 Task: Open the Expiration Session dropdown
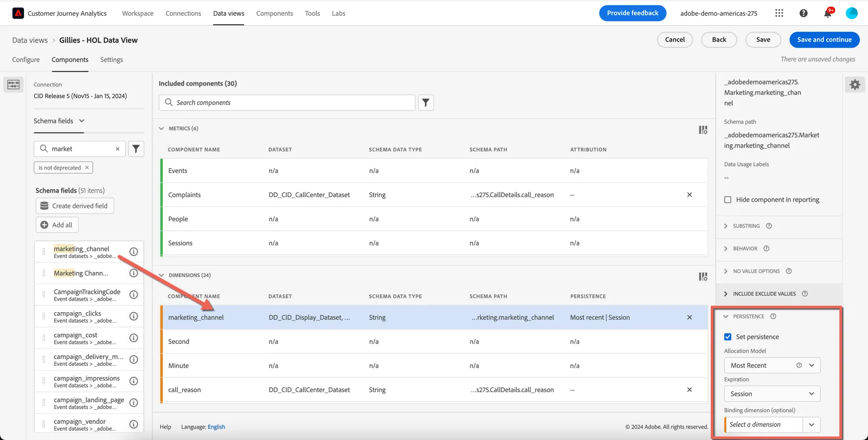pyautogui.click(x=772, y=394)
